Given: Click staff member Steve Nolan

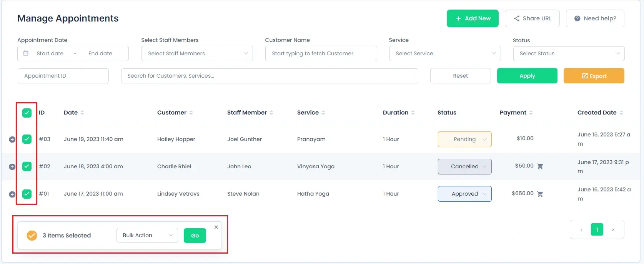Looking at the screenshot, I should click(243, 194).
